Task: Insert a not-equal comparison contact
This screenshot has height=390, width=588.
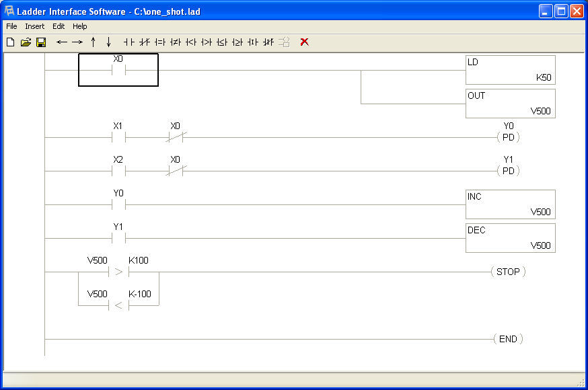Action: tap(176, 42)
